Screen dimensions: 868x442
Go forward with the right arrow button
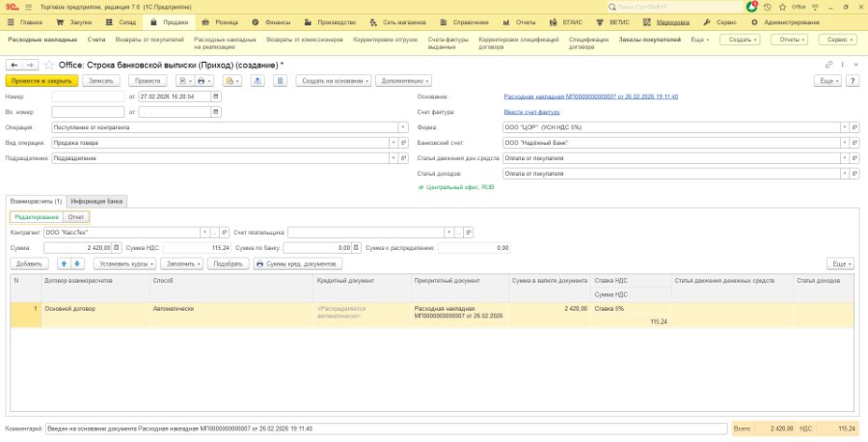[x=31, y=65]
